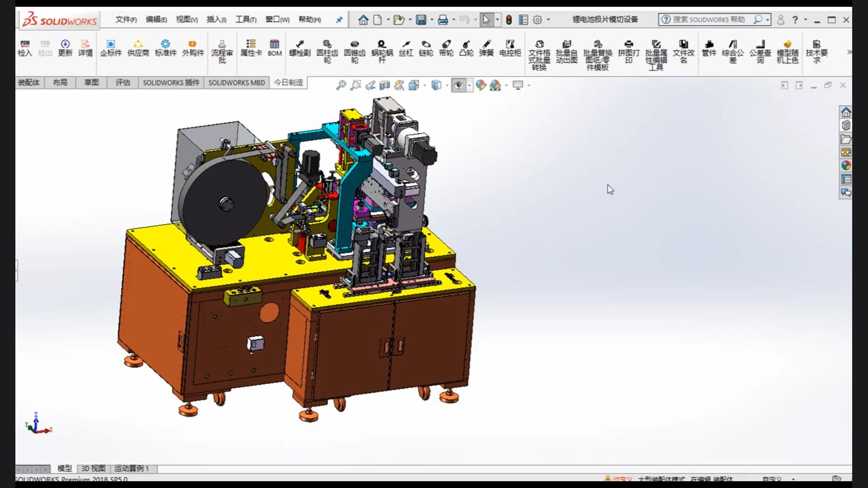This screenshot has width=868, height=488.
Task: Open the SOLIDWORKS Resources home task pane tab
Action: 846,112
